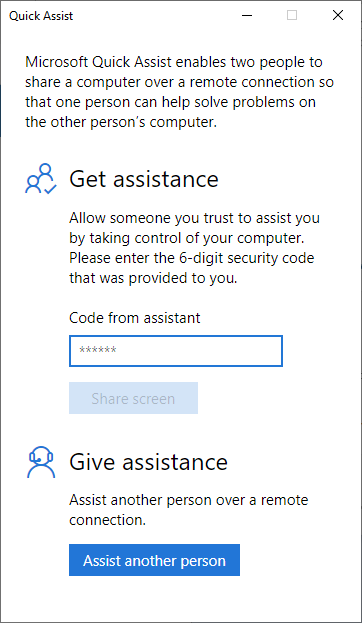Image resolution: width=362 pixels, height=623 pixels.
Task: Click the grayed-out maximize window button
Action: [x=292, y=15]
